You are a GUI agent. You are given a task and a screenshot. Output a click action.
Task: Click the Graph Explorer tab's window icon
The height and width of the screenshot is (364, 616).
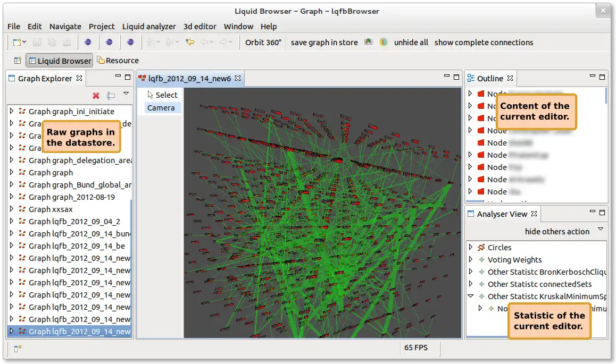12,78
